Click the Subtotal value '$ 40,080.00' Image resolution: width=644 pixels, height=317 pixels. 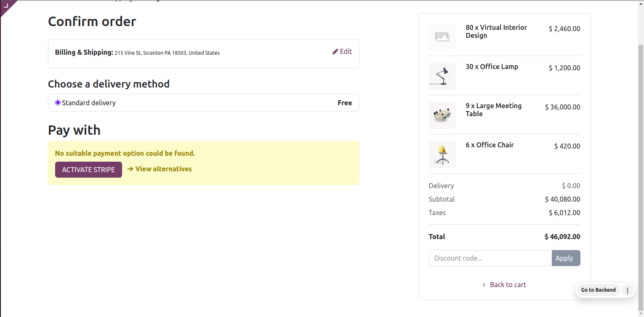point(562,199)
